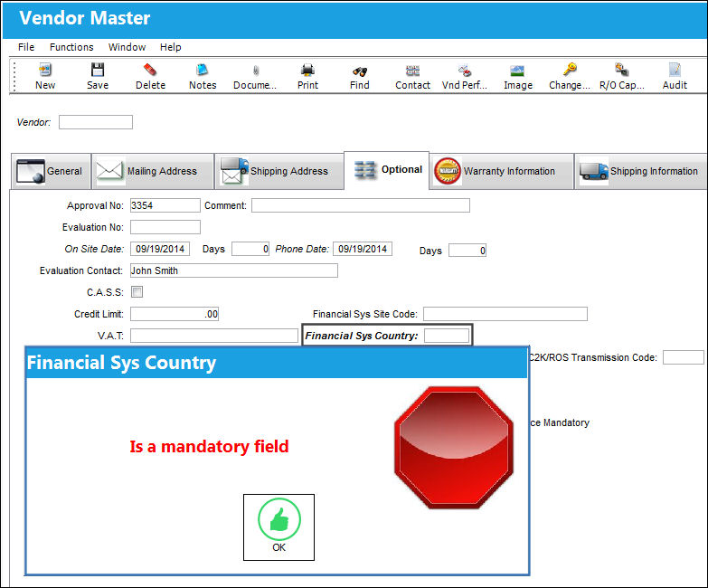Click the Vendor input field

click(x=96, y=122)
